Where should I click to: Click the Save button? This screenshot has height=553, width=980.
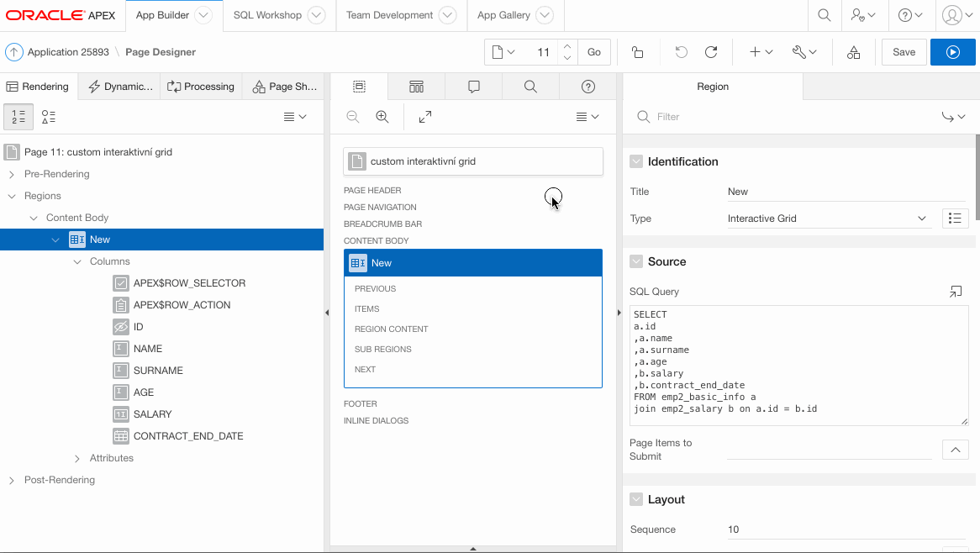point(904,52)
